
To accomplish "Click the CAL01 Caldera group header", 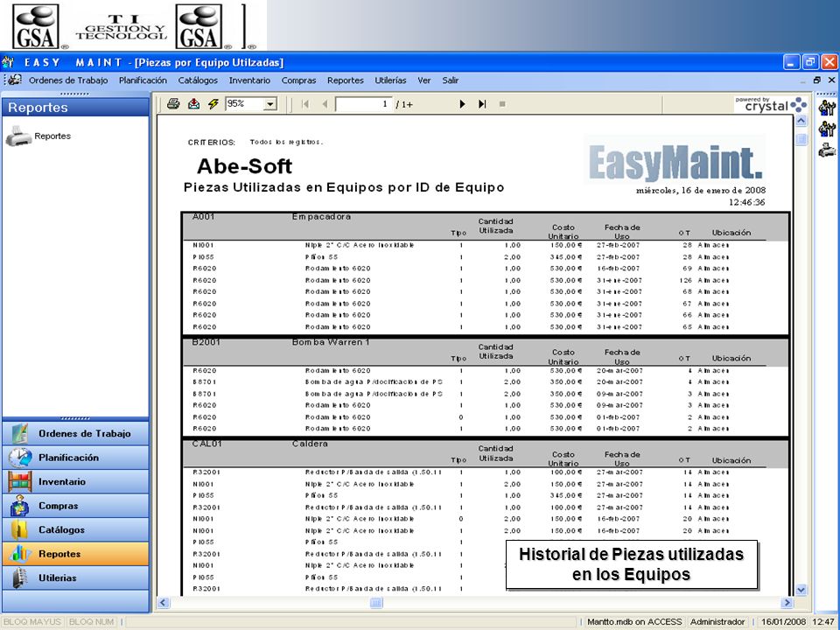I will pos(486,454).
